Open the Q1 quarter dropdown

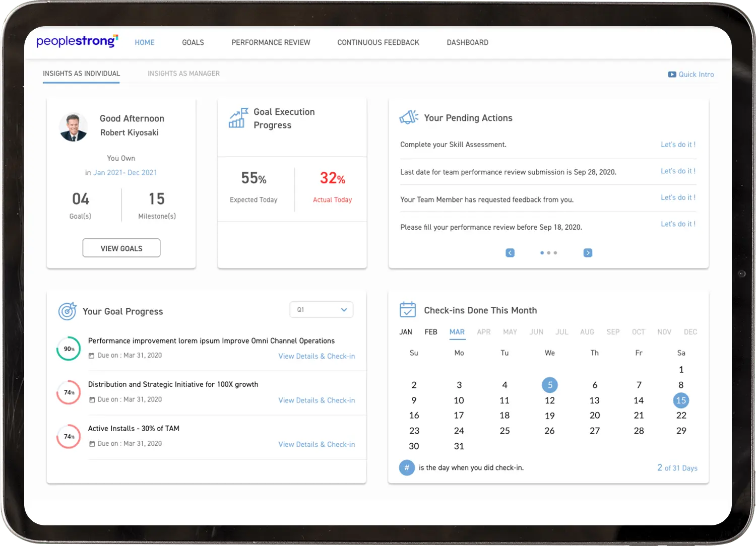click(322, 310)
